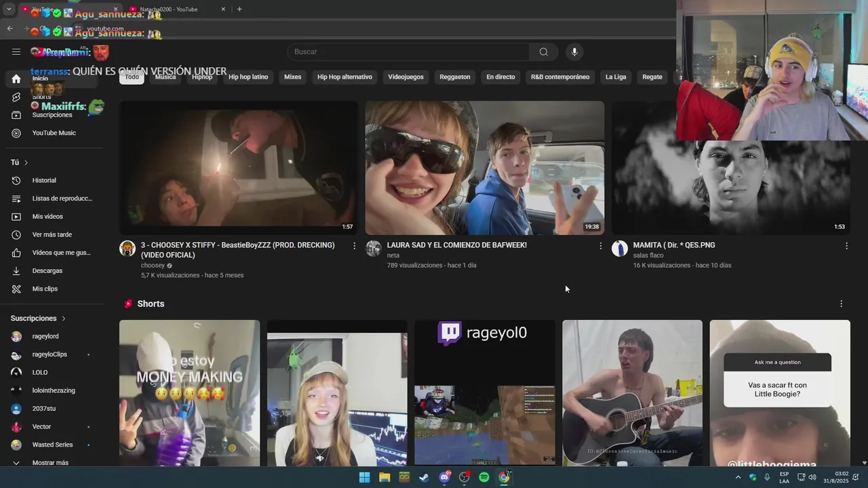Play the rageyol0 Minecraft short
The height and width of the screenshot is (488, 868).
click(485, 393)
